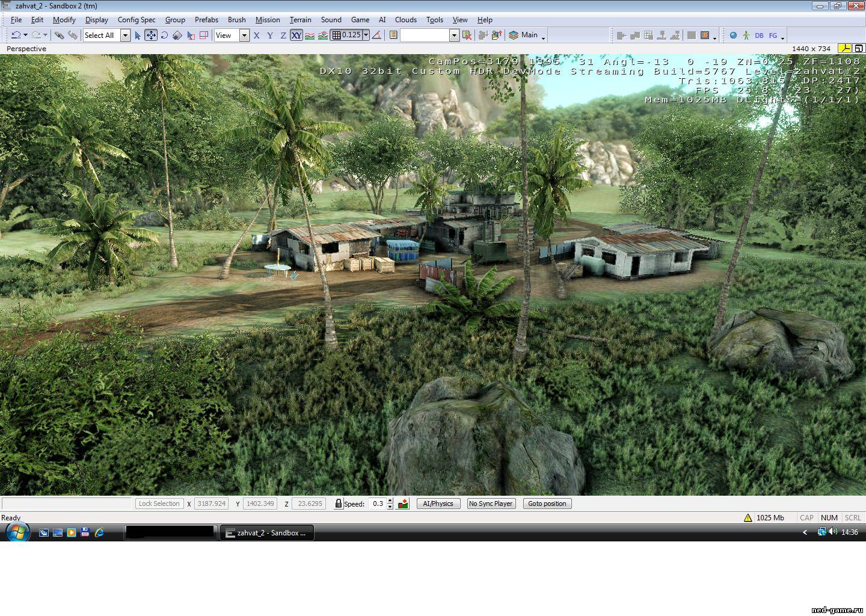Open the FG Flow Graph button
This screenshot has height=616, width=866.
pyautogui.click(x=773, y=35)
